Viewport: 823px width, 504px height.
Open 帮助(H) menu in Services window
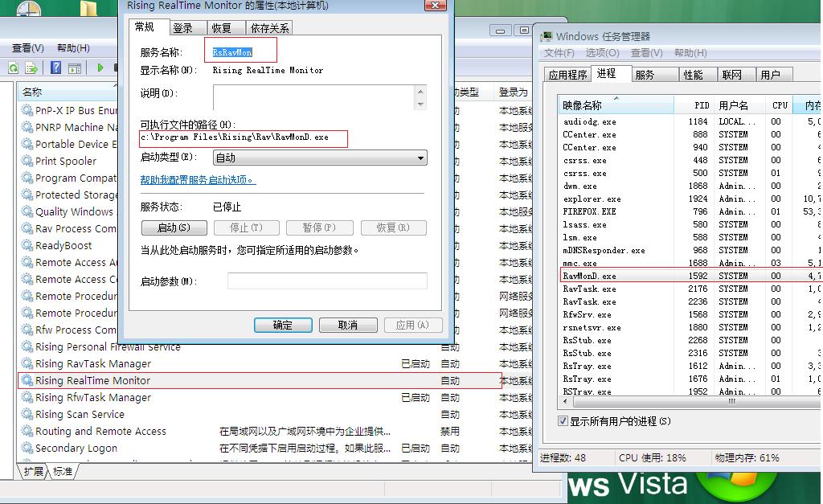point(73,47)
